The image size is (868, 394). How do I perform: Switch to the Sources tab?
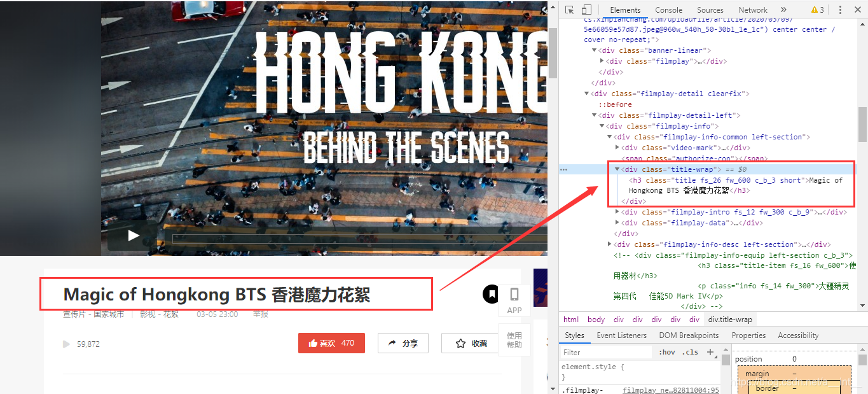coord(710,10)
